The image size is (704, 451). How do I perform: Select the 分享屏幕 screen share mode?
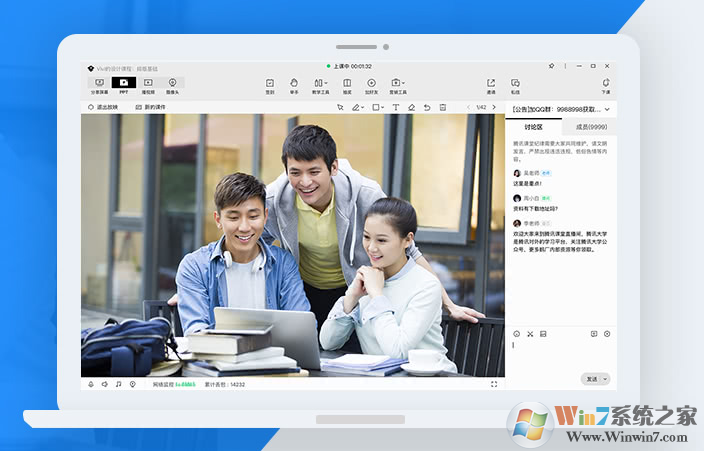pyautogui.click(x=99, y=85)
